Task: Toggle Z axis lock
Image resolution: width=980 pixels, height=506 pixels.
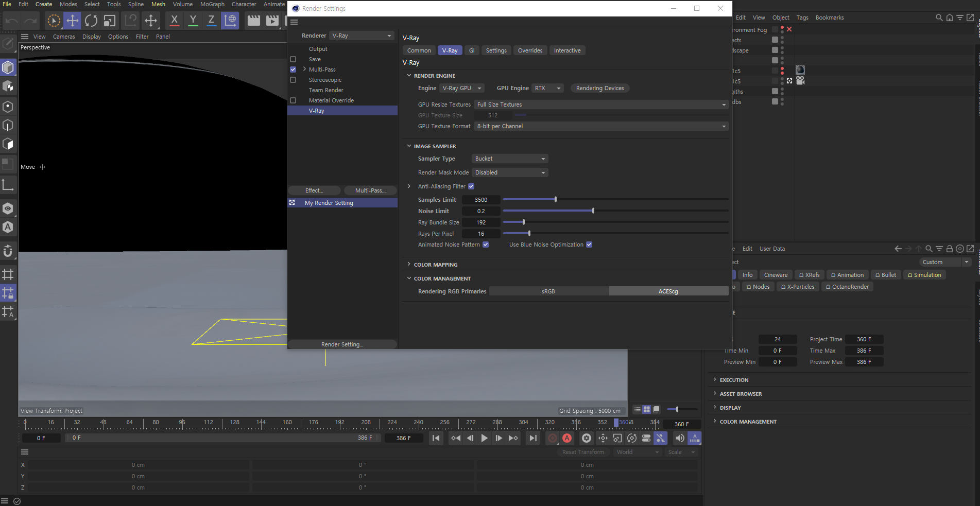Action: 211,21
